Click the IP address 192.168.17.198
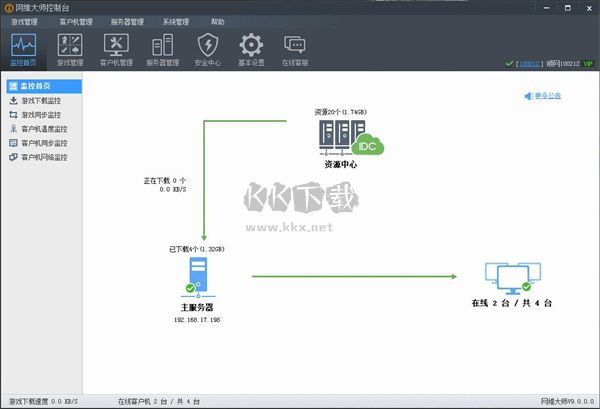The image size is (600, 409). [197, 319]
